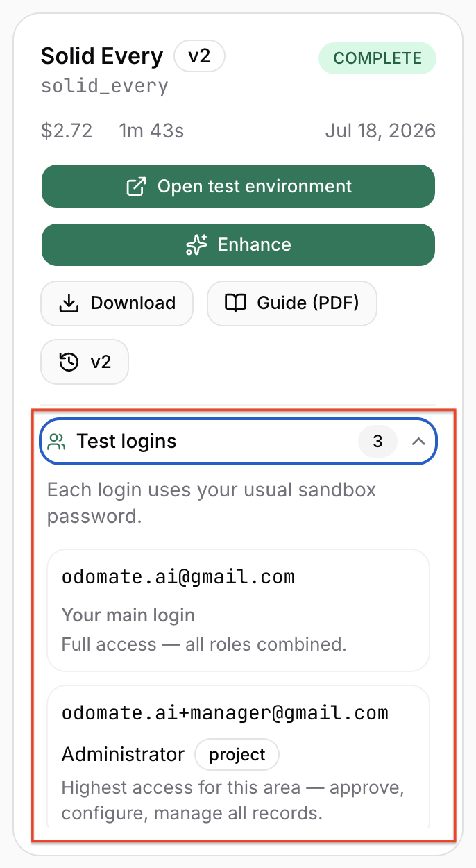The height and width of the screenshot is (868, 476).
Task: Click the Enhance button
Action: tap(239, 244)
